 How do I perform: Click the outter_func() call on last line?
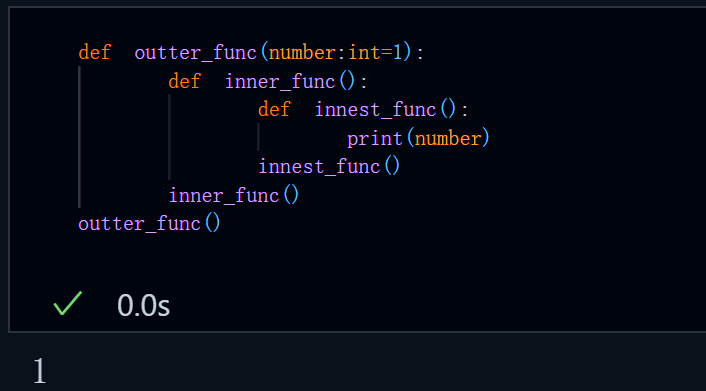[149, 223]
